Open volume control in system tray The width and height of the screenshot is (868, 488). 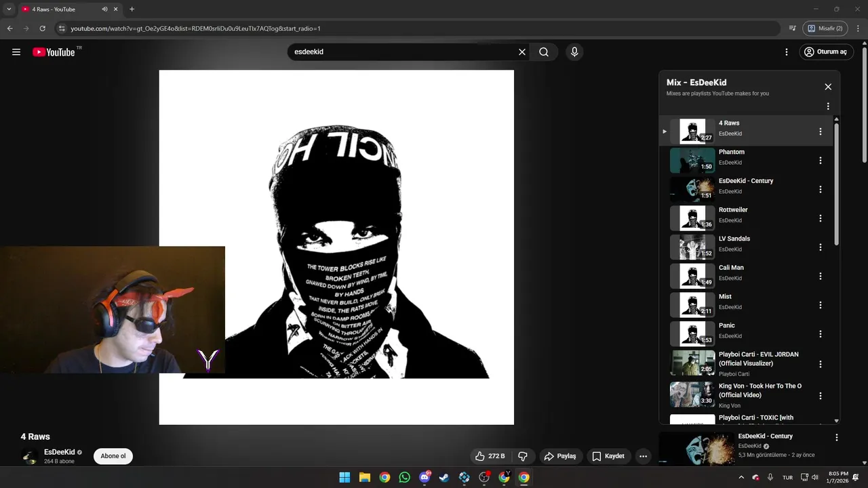point(815,477)
